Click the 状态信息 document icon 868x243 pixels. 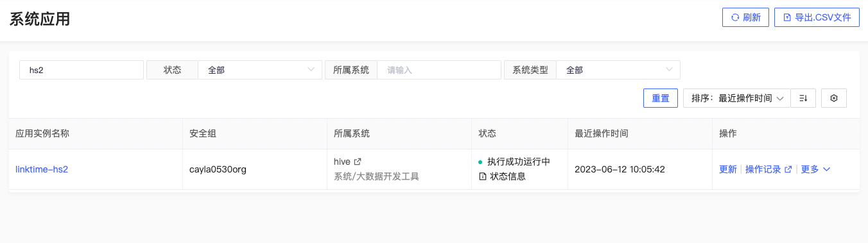[482, 176]
